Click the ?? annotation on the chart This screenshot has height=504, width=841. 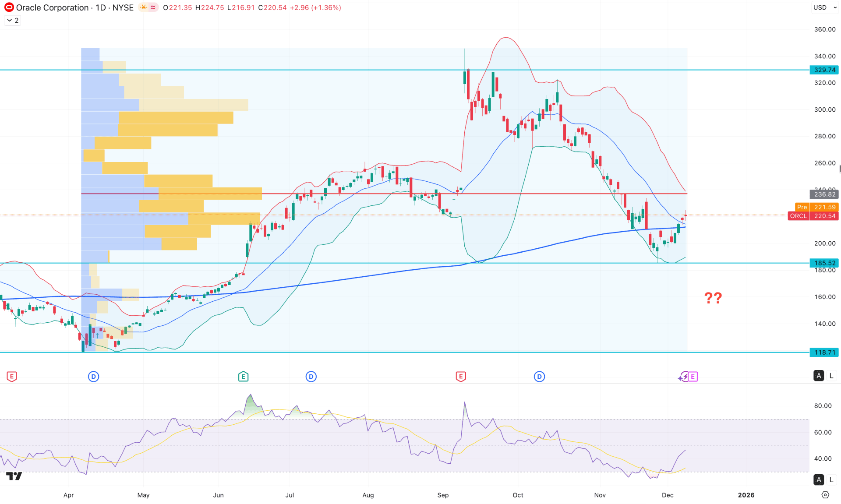click(714, 298)
